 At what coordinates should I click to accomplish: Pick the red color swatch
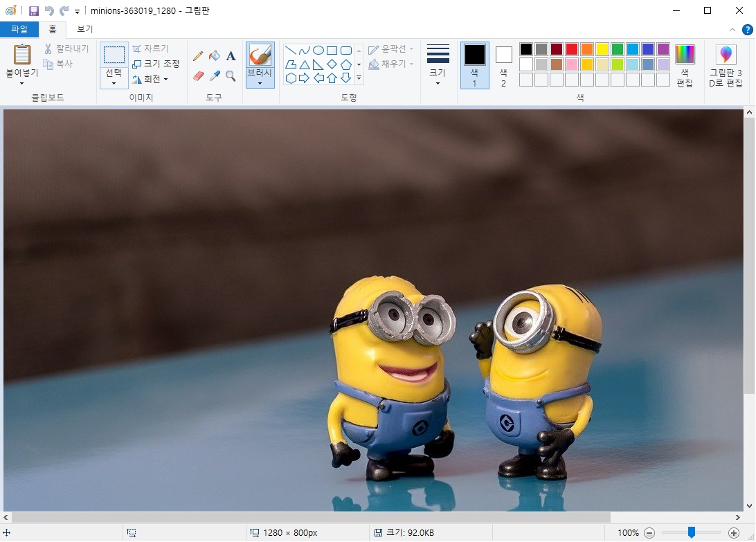point(572,48)
